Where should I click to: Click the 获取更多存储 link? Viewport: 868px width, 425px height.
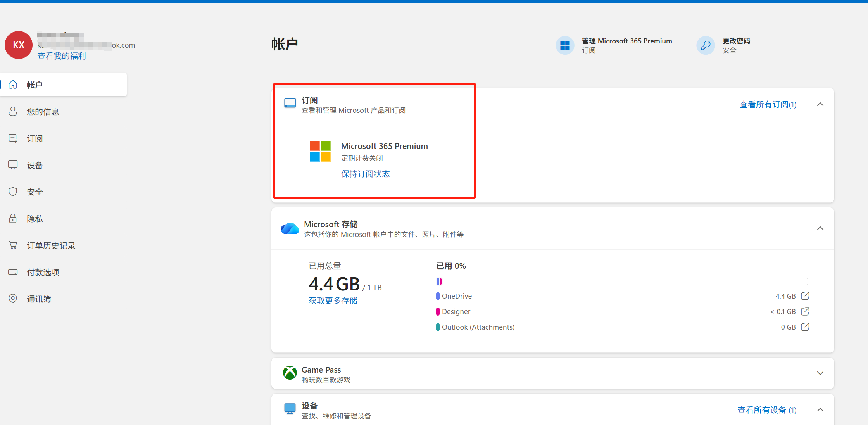tap(333, 301)
